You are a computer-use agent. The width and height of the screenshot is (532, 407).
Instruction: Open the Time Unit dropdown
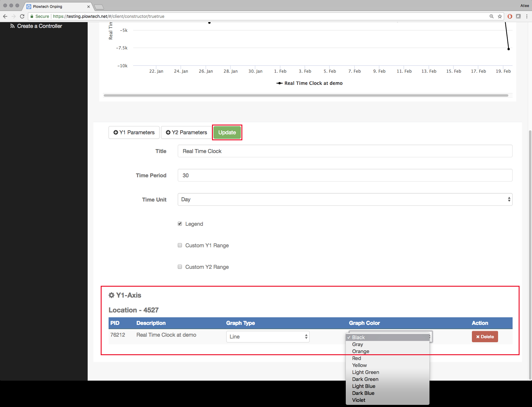(x=345, y=199)
